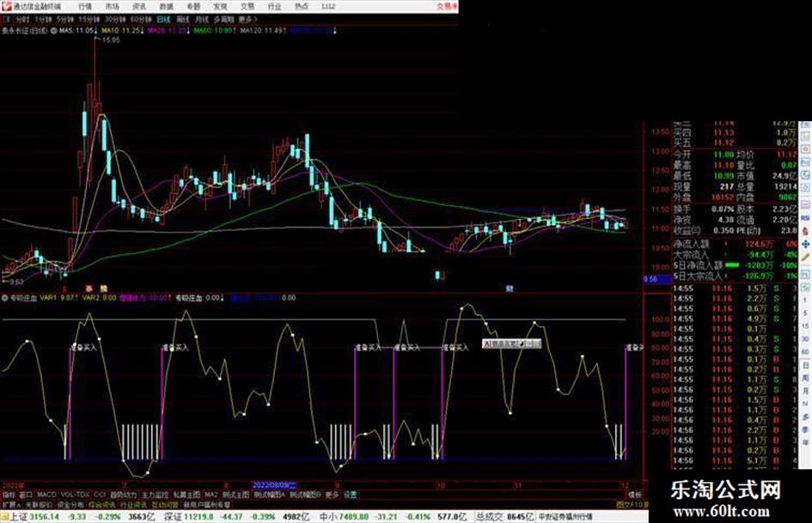Screen dimensions: 812x523
Task: Open the 市场 menu
Action: pyautogui.click(x=112, y=7)
